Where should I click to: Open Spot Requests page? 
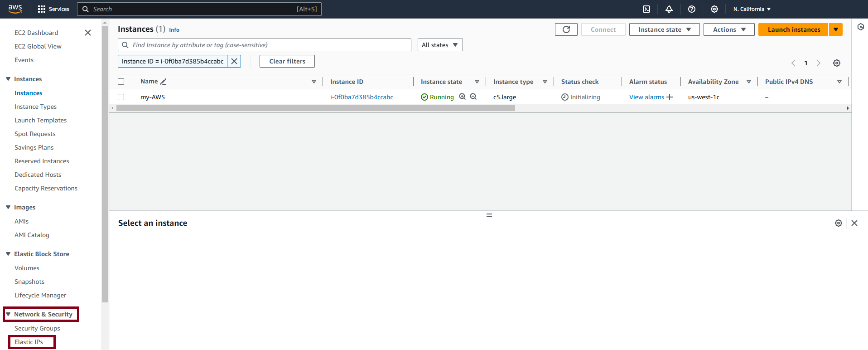35,134
